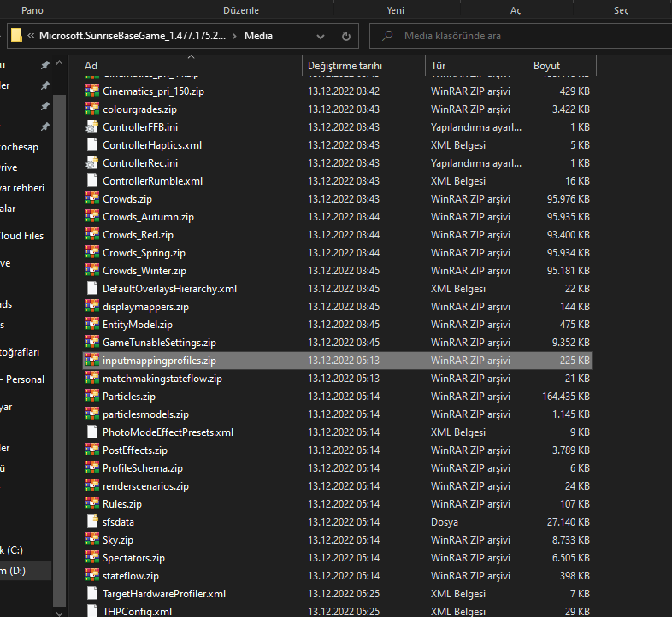Viewport: 672px width, 617px height.
Task: Click the ControllerRec.ini config icon
Action: coord(92,163)
